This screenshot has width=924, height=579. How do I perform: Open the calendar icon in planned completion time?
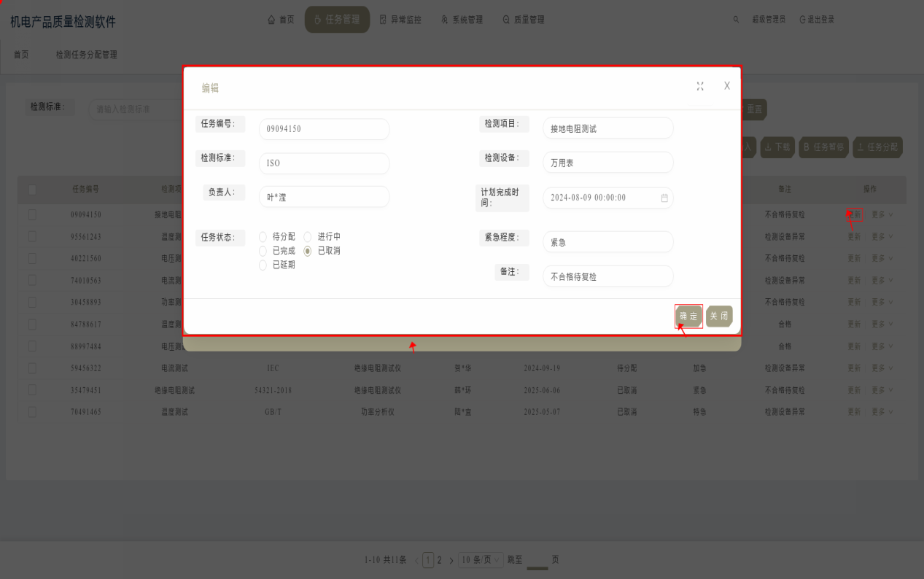pos(664,198)
